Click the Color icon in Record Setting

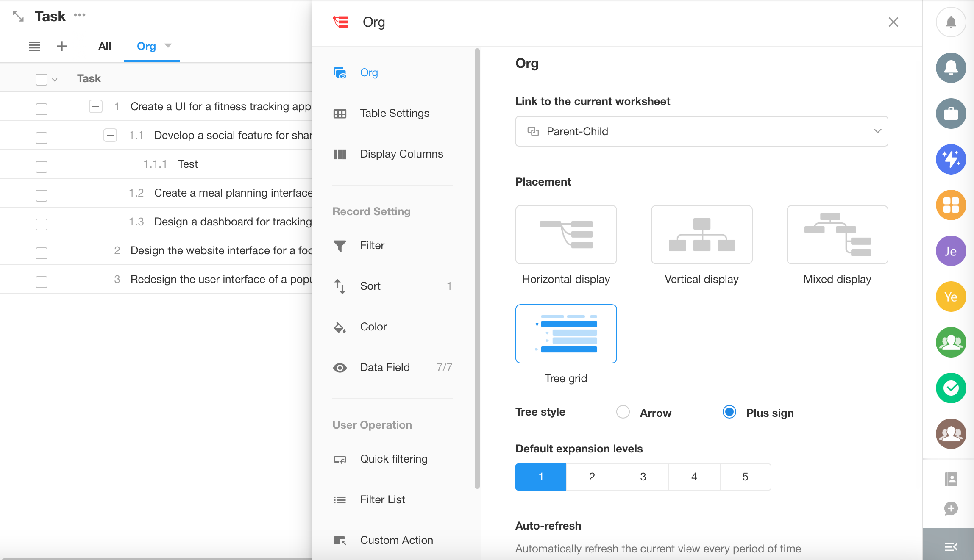[340, 327]
